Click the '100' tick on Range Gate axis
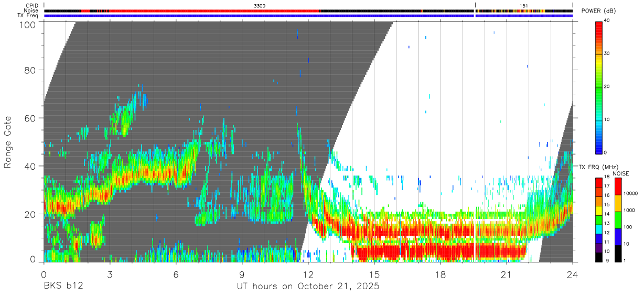The height and width of the screenshot is (297, 644). 28,25
